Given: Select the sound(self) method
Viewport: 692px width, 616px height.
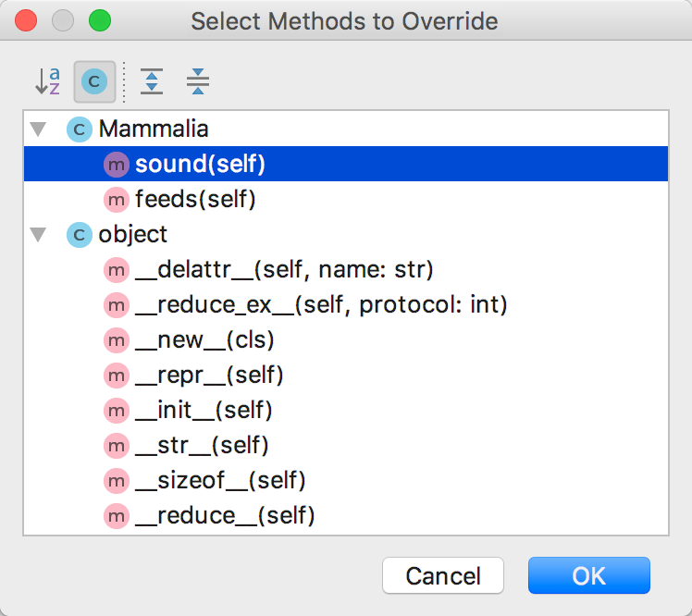Looking at the screenshot, I should [x=200, y=165].
